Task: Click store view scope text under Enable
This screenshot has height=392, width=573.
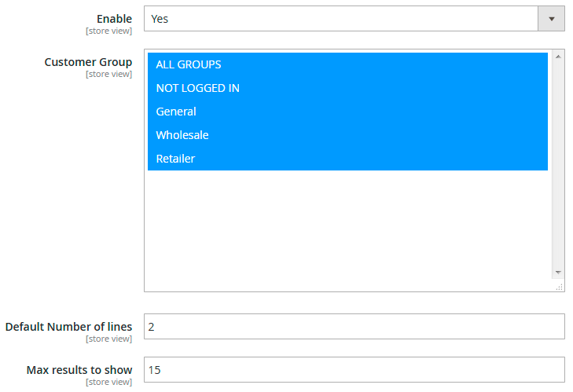Action: 108,31
